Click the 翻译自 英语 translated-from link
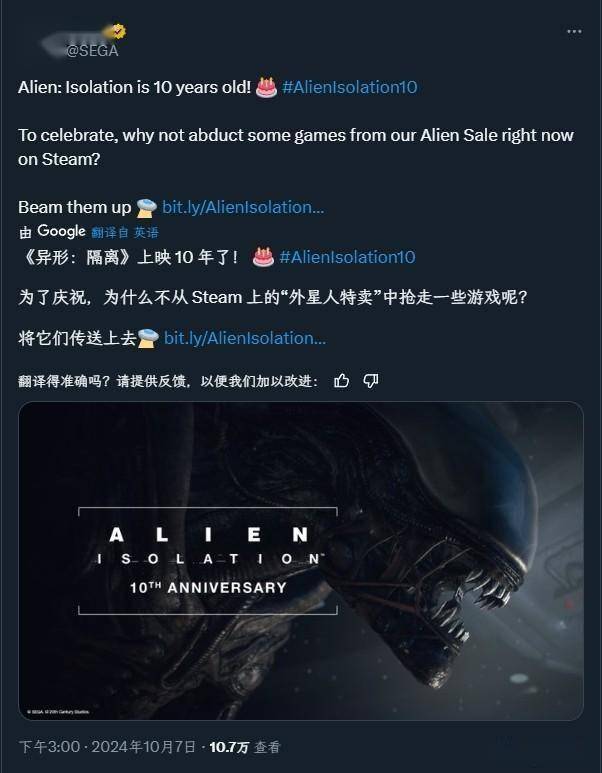 (125, 232)
